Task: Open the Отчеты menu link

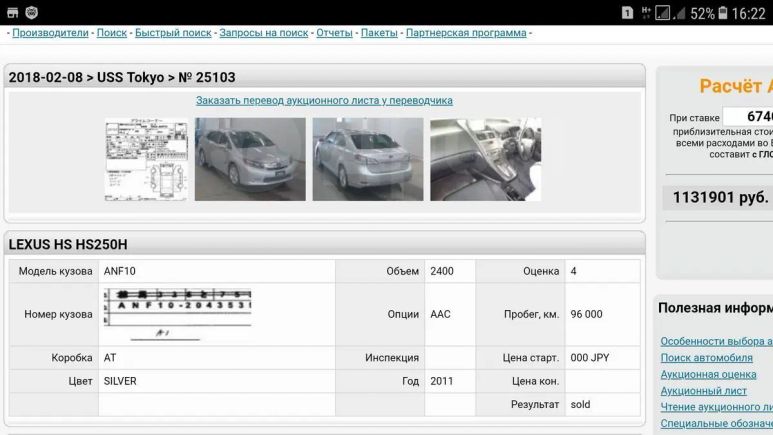Action: [x=334, y=33]
